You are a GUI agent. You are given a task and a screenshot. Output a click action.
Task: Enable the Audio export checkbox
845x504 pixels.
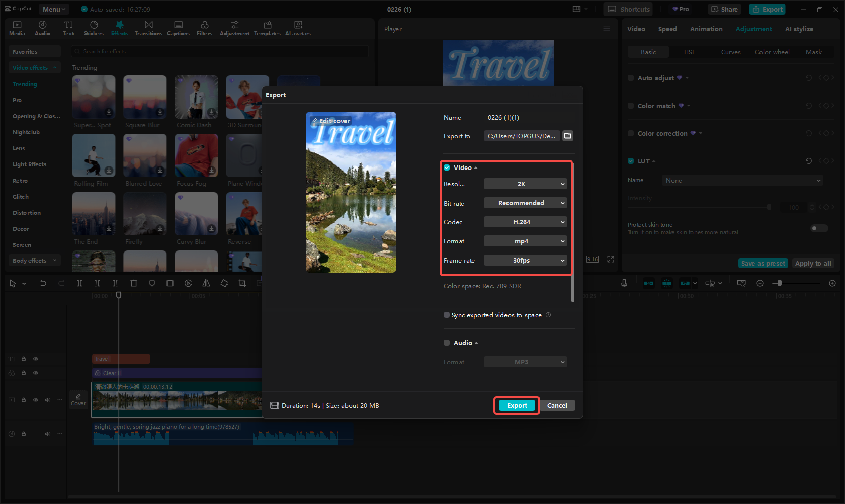coord(447,343)
